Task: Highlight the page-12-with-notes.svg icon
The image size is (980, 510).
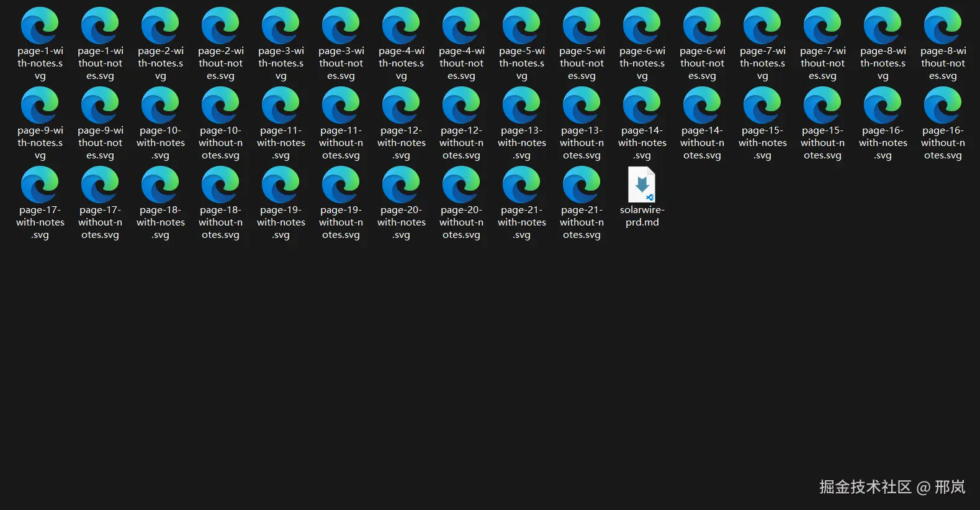Action: point(401,105)
